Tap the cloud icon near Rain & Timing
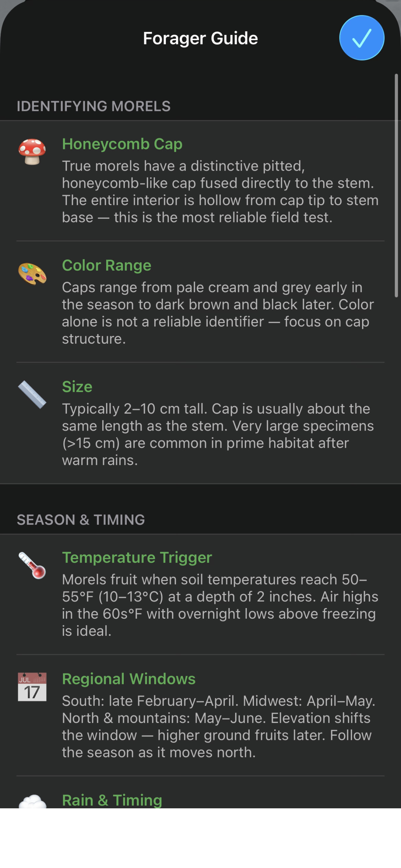This screenshot has width=401, height=868. click(x=32, y=799)
